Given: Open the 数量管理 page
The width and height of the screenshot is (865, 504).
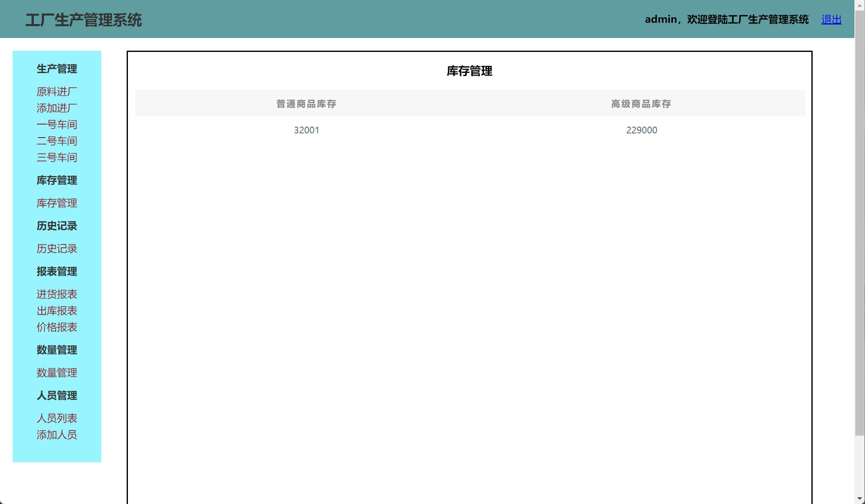Looking at the screenshot, I should click(x=57, y=373).
